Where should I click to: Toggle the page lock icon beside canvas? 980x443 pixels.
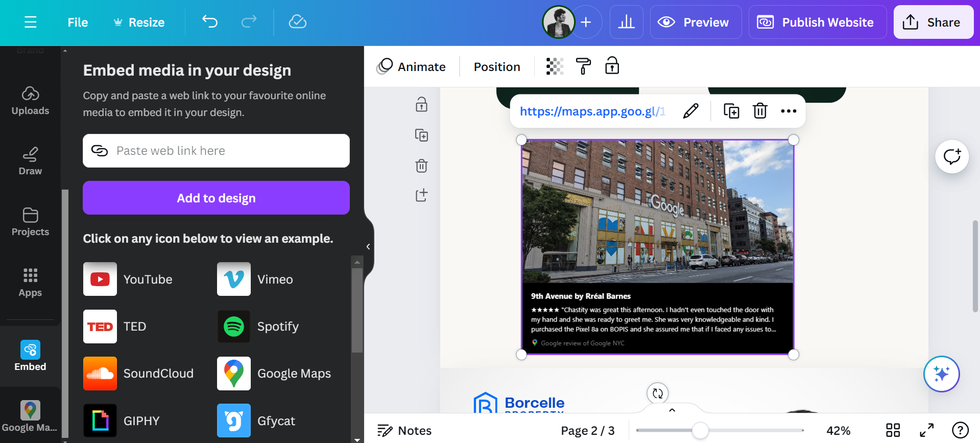(x=421, y=104)
